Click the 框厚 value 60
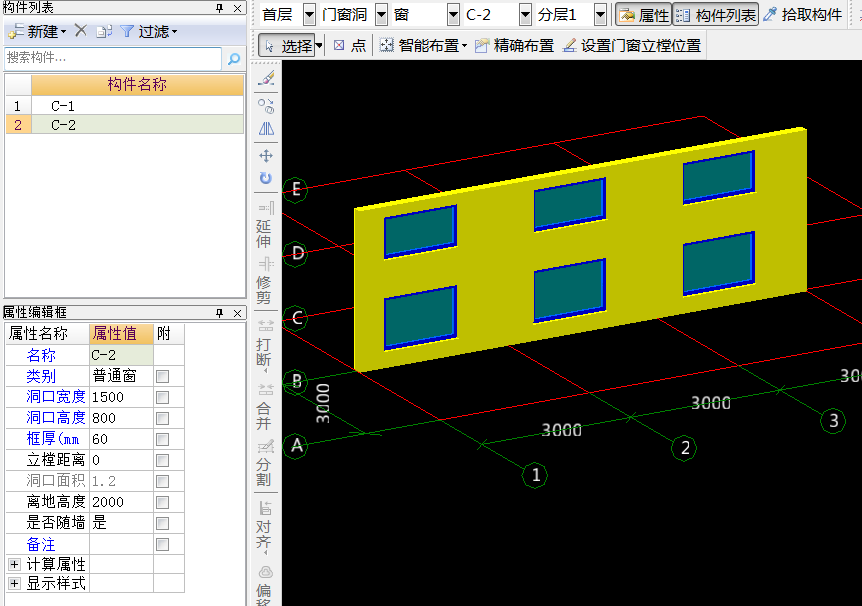 (x=121, y=439)
